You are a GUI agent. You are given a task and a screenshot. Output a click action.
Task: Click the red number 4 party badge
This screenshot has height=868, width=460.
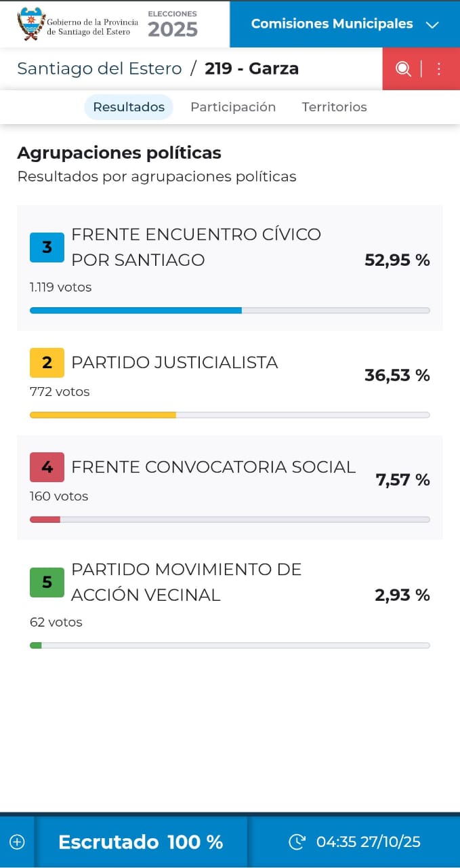pyautogui.click(x=47, y=467)
